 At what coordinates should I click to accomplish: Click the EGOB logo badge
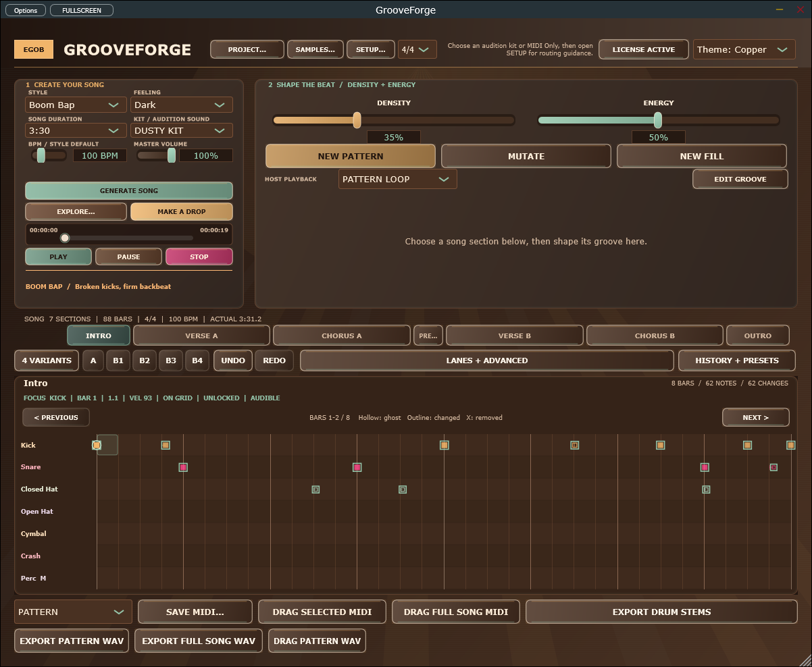pyautogui.click(x=34, y=49)
